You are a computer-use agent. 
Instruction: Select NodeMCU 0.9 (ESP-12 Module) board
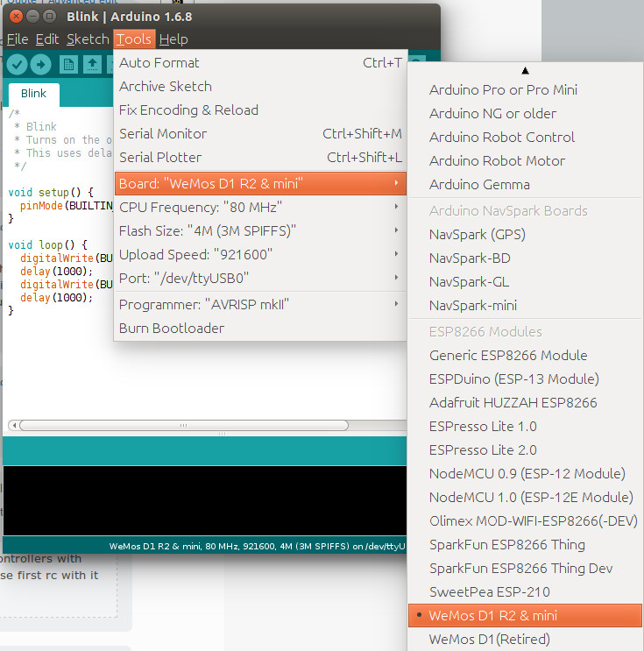pyautogui.click(x=525, y=474)
